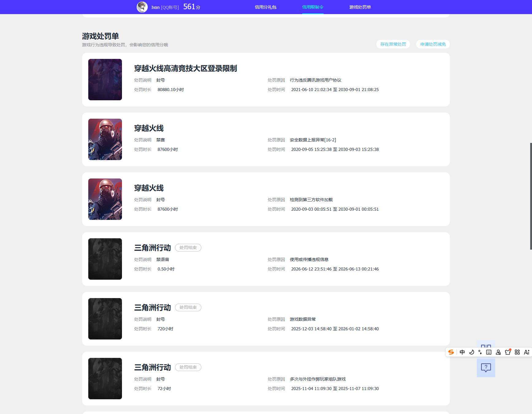Click time range starting 2025-11-04 11:09:30
Viewport: 532px width, 414px height.
pos(335,389)
